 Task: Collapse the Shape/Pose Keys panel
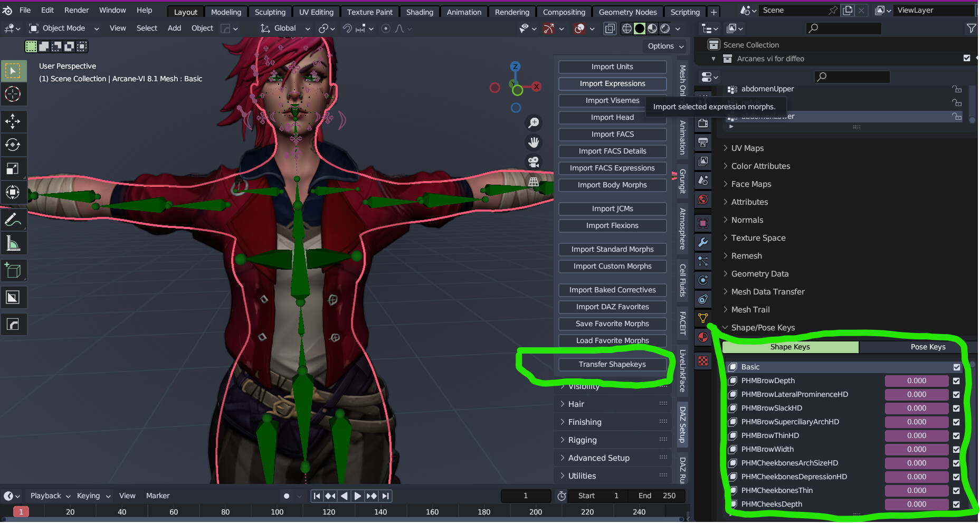point(763,328)
